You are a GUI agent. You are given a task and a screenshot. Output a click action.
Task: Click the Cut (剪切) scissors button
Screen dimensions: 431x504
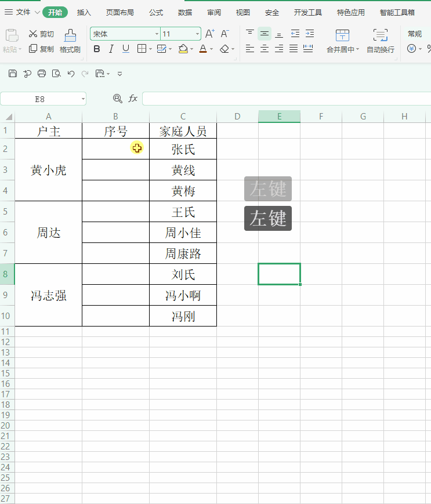[x=41, y=34]
